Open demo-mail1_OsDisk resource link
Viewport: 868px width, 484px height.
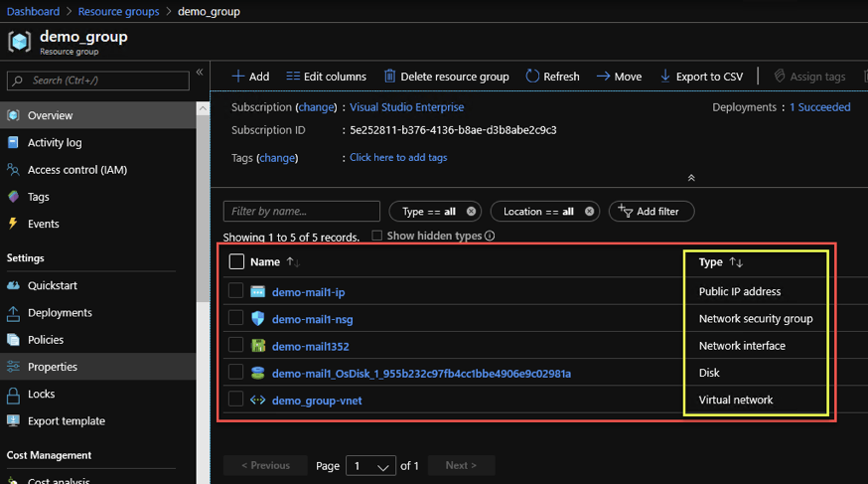tap(421, 374)
